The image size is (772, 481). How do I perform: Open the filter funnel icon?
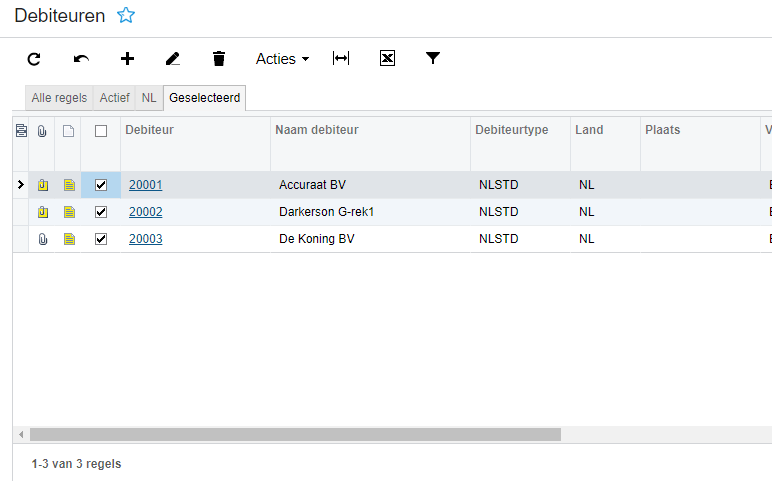433,59
